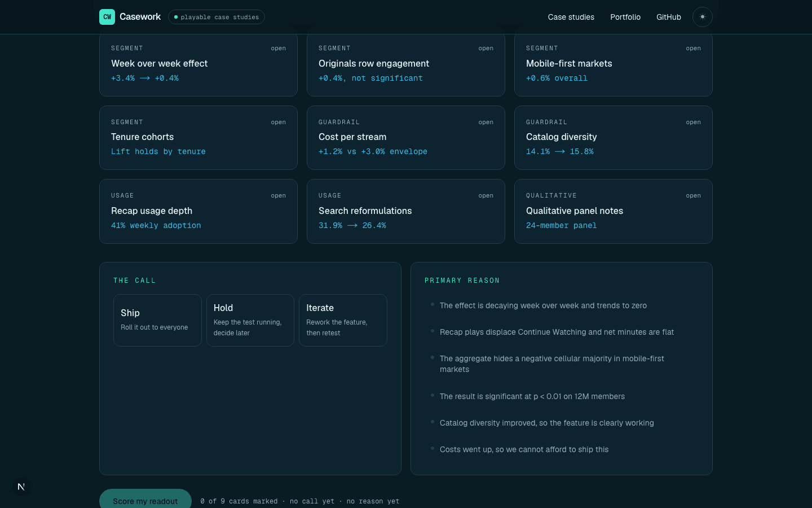Click the '+1.2% vs +3.0% envelope' text

point(373,152)
